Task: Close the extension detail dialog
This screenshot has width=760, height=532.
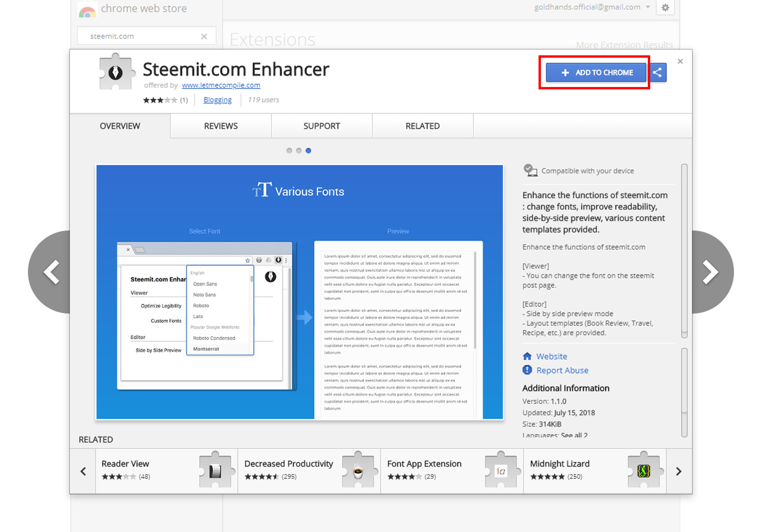Action: (680, 61)
